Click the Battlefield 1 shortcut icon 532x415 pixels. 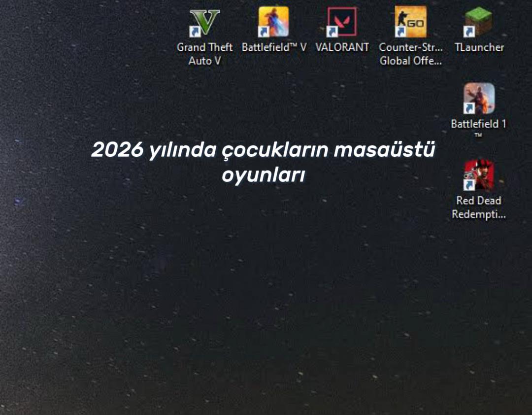pyautogui.click(x=479, y=99)
